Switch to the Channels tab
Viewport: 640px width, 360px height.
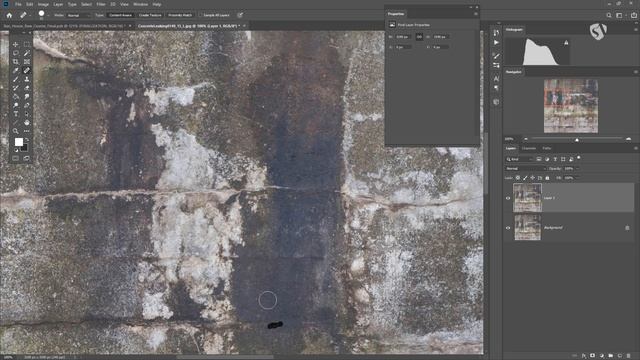point(529,149)
